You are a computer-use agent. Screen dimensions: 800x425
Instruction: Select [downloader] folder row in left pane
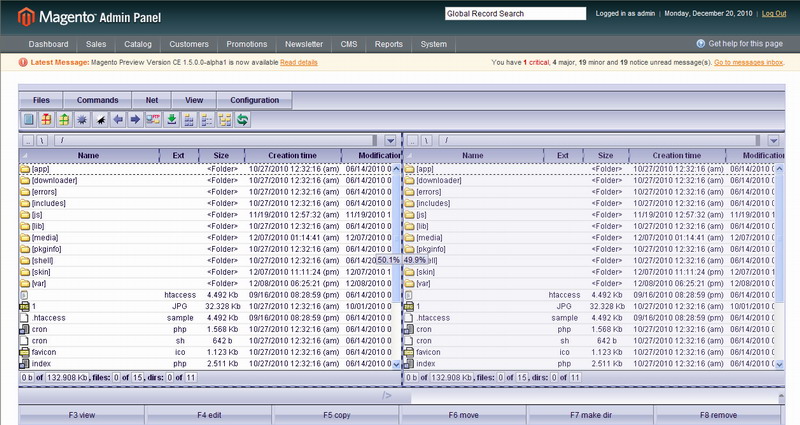pos(206,181)
